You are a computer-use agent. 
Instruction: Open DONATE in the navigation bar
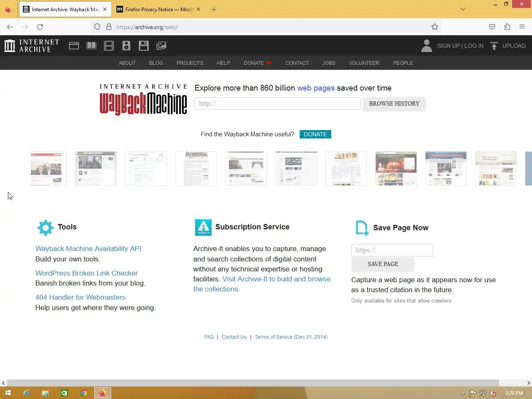click(x=257, y=63)
